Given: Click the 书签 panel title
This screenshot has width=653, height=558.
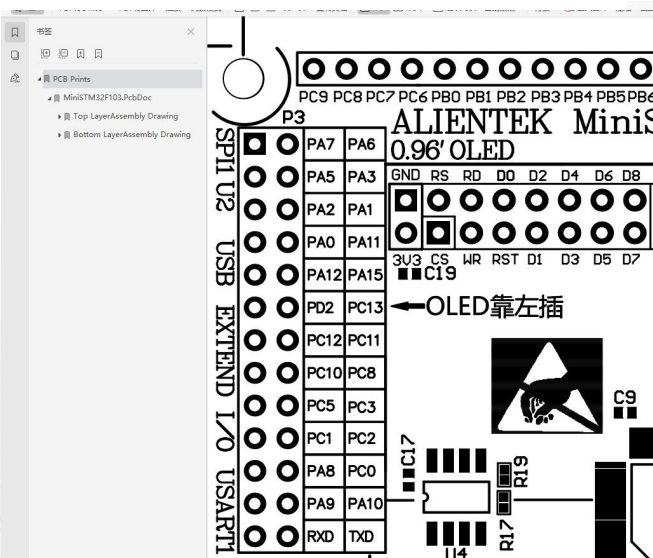Looking at the screenshot, I should point(44,32).
